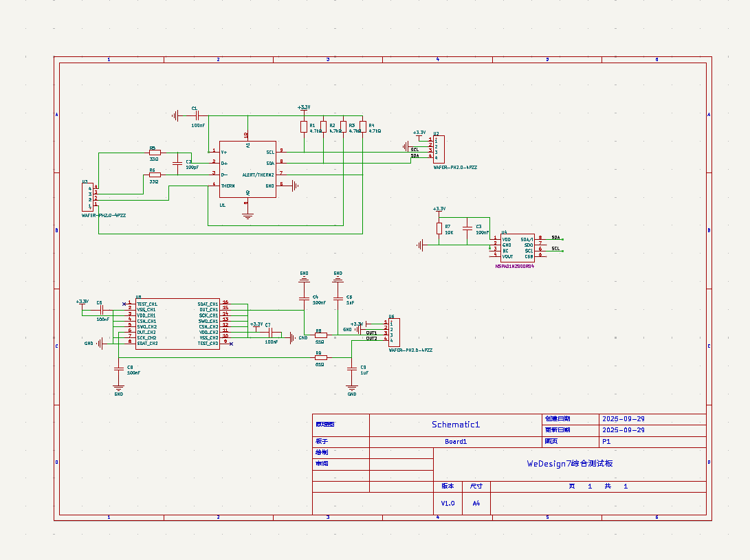Click the U6 output connector symbol
750x560 pixels.
point(395,333)
